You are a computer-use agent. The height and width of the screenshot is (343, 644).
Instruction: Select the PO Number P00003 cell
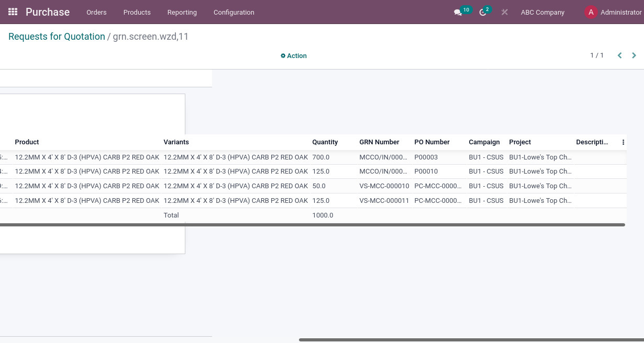tap(426, 157)
